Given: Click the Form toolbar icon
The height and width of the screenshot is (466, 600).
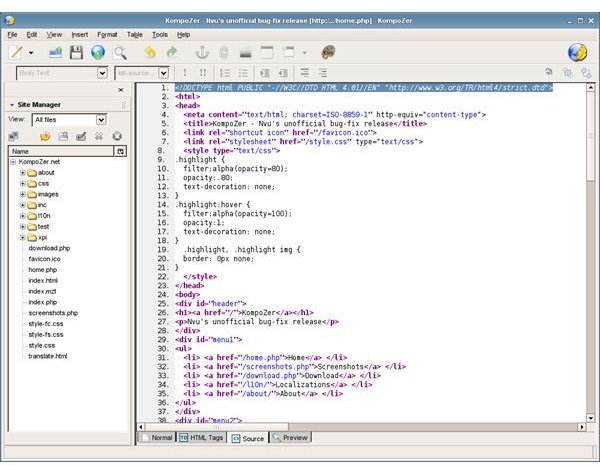Looking at the screenshot, I should (289, 52).
